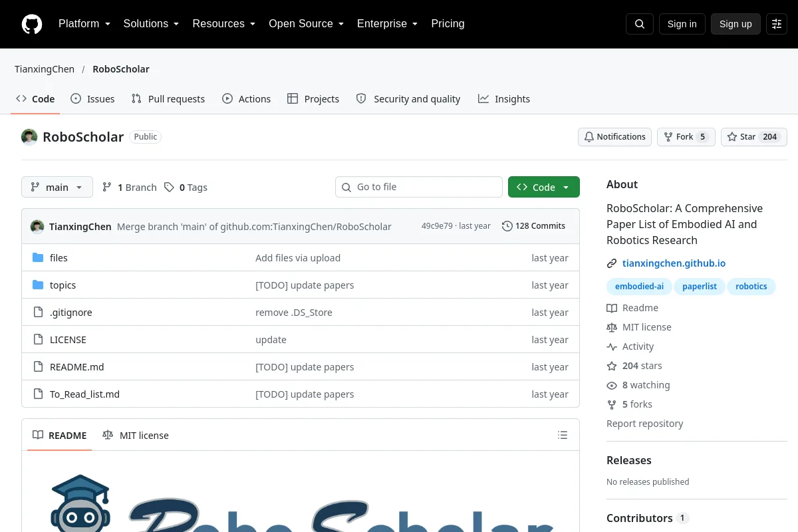This screenshot has width=798, height=532.
Task: Open the To_Read_list.md file
Action: 84,394
